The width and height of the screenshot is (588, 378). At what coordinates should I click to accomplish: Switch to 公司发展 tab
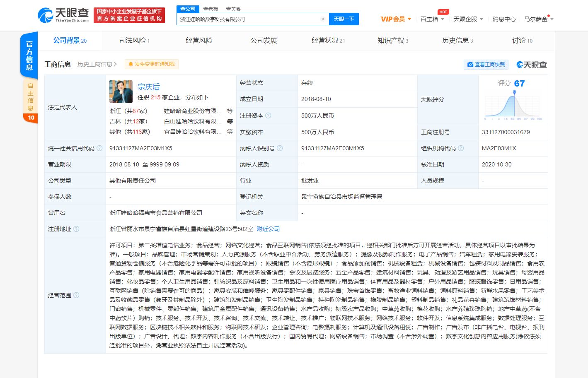pyautogui.click(x=264, y=41)
